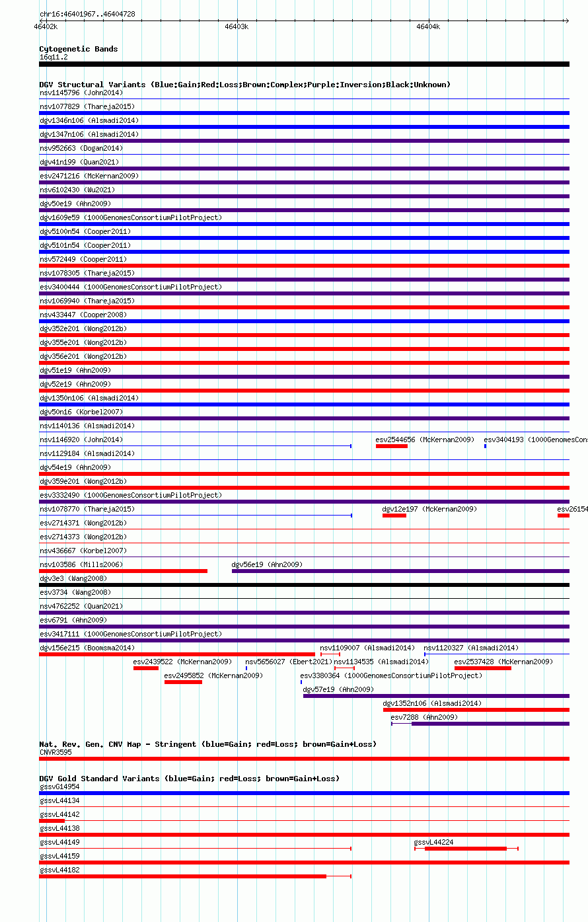Select dgv50e19 (Ahn2009) variant
Screen dimensions: 588x922
[x=304, y=210]
